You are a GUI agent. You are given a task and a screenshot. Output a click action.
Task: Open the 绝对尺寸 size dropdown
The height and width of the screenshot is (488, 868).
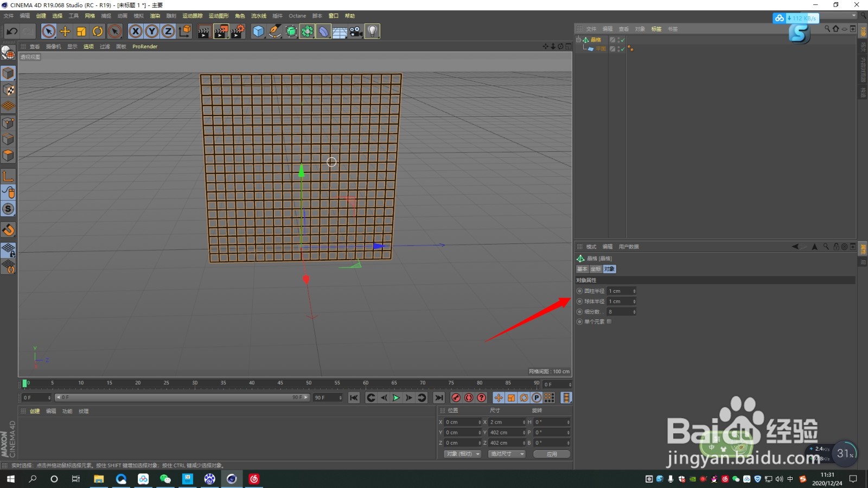(507, 454)
